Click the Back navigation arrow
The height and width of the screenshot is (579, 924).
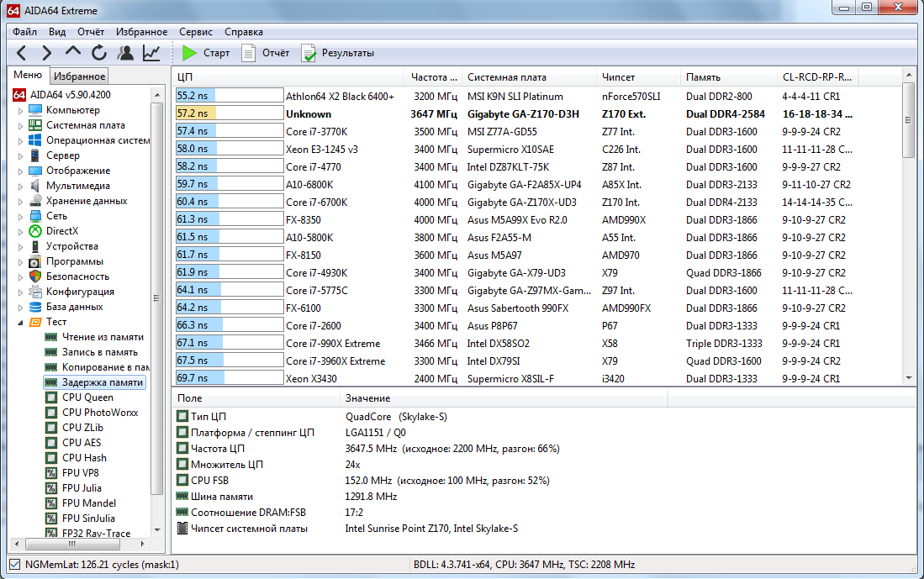point(22,53)
